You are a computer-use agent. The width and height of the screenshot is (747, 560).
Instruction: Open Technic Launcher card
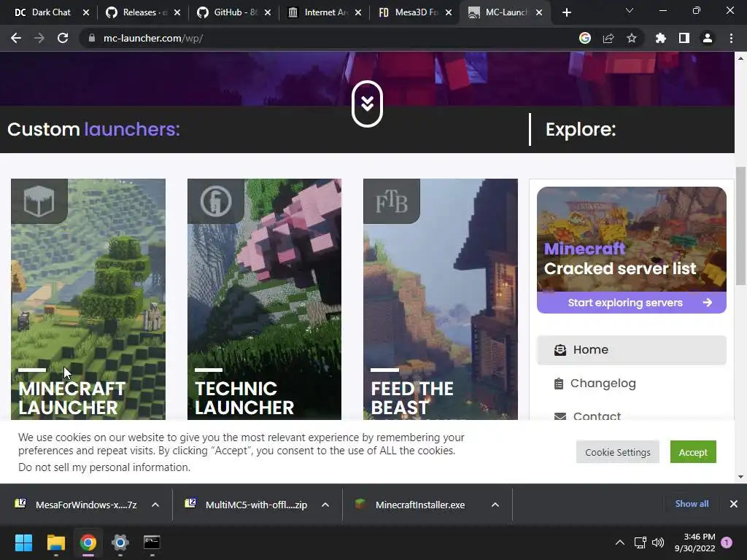[264, 299]
